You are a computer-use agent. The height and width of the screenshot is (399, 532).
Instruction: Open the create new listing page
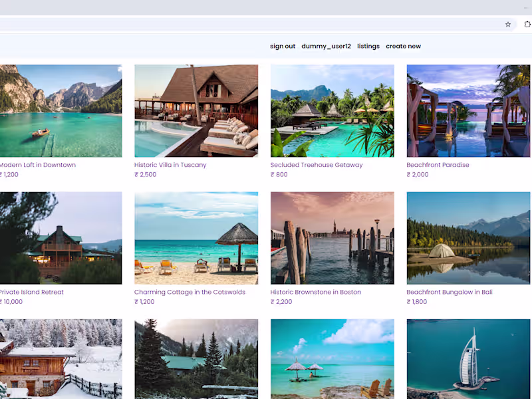(403, 46)
